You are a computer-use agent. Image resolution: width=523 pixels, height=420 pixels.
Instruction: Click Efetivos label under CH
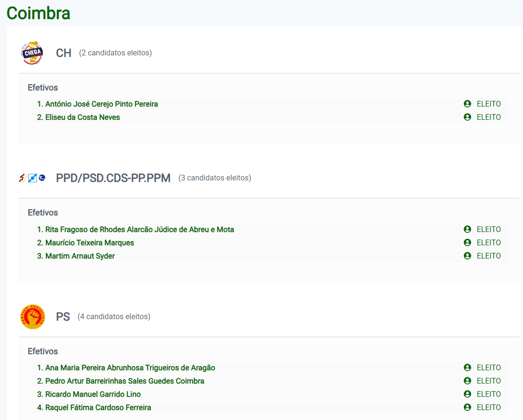[x=43, y=88]
